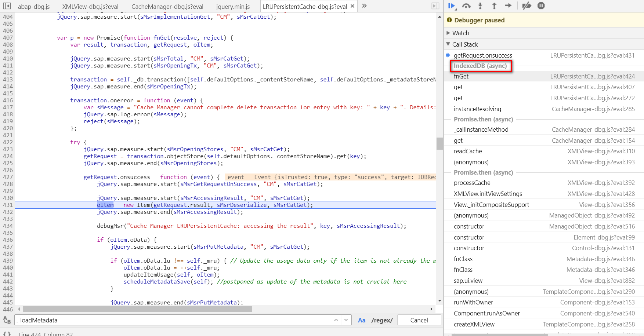Resume script execution with the play icon
644x336 pixels.
click(x=452, y=6)
